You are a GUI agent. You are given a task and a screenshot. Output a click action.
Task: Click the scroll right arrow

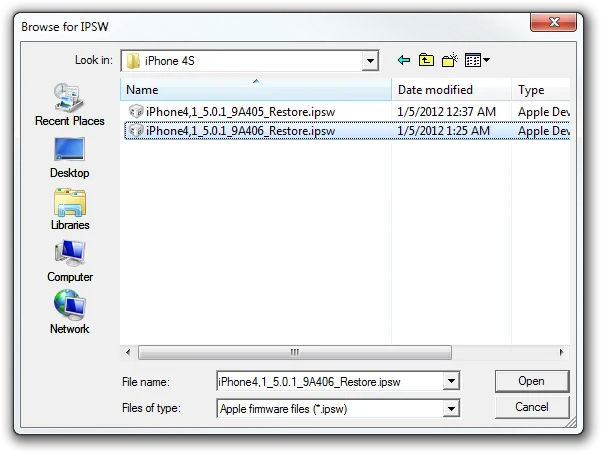[x=562, y=352]
